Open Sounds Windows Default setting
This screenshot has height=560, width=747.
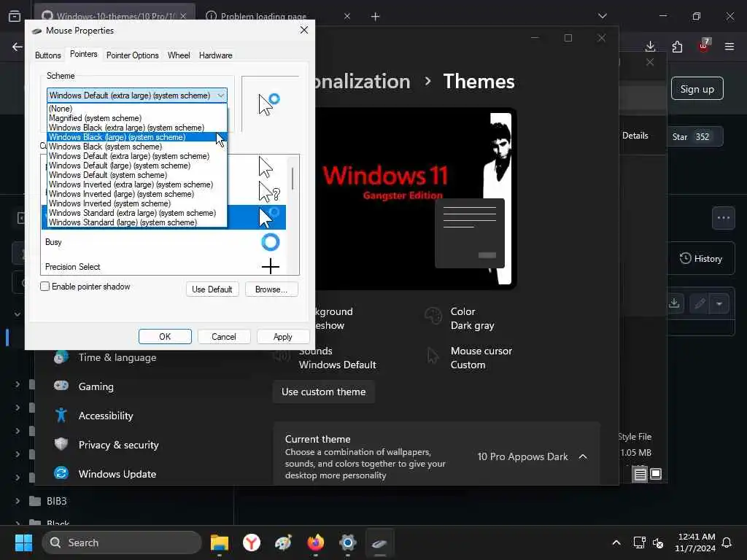point(325,357)
